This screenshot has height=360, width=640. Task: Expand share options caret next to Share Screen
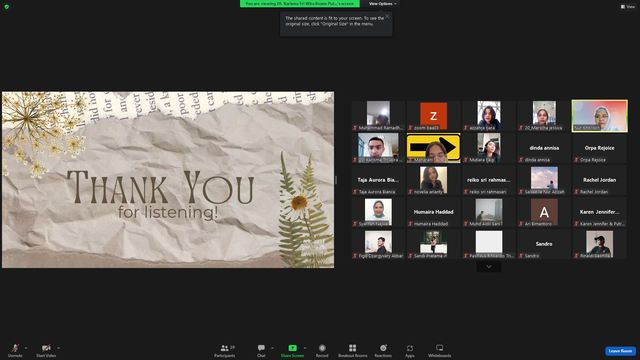click(x=305, y=348)
